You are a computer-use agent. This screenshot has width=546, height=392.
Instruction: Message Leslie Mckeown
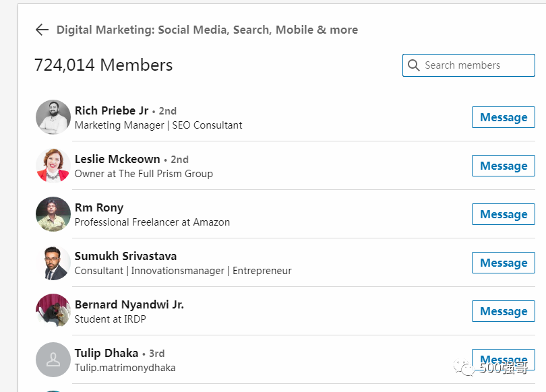[x=503, y=166]
